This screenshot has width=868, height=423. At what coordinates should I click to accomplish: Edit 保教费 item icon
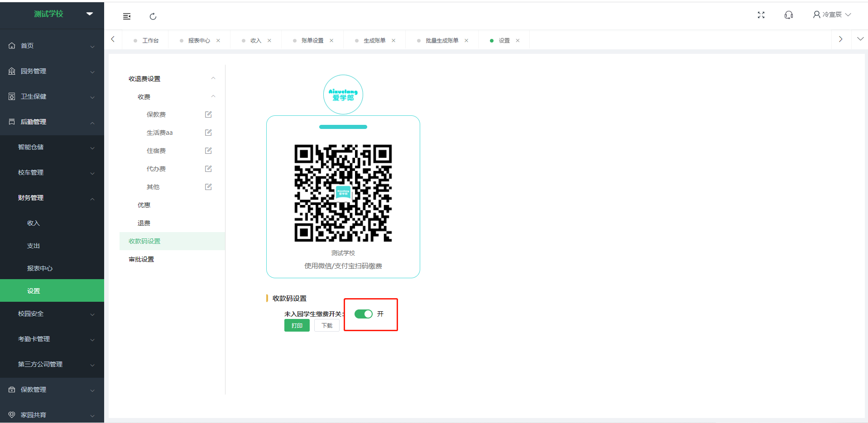point(208,114)
